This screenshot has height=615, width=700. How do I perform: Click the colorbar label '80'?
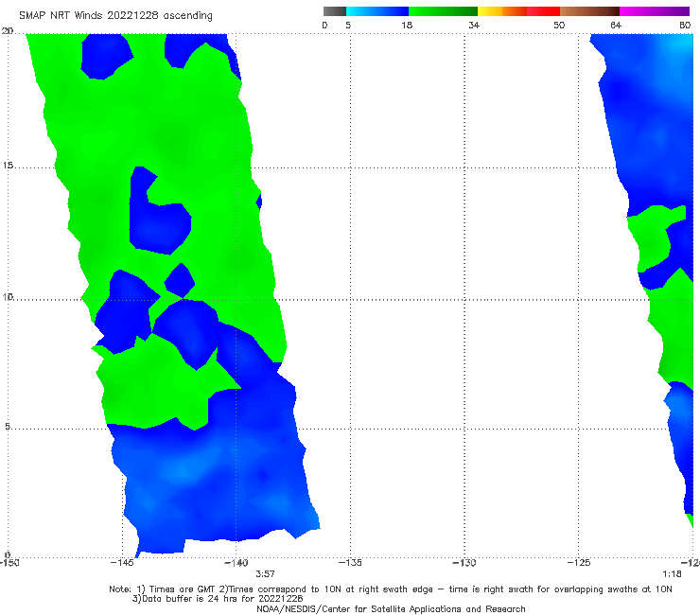click(685, 25)
